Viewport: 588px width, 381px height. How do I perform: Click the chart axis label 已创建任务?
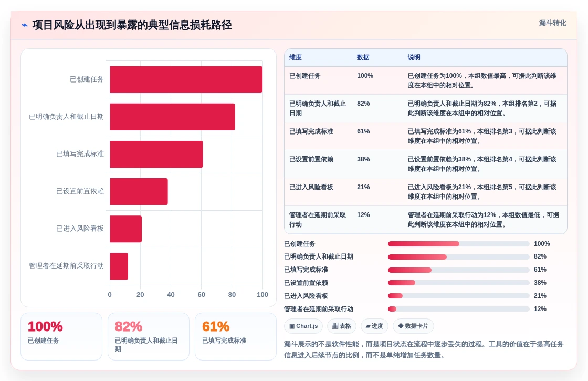87,79
